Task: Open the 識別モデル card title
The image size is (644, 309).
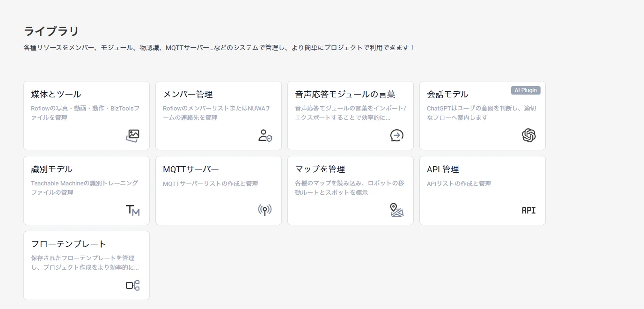Action: tap(52, 169)
